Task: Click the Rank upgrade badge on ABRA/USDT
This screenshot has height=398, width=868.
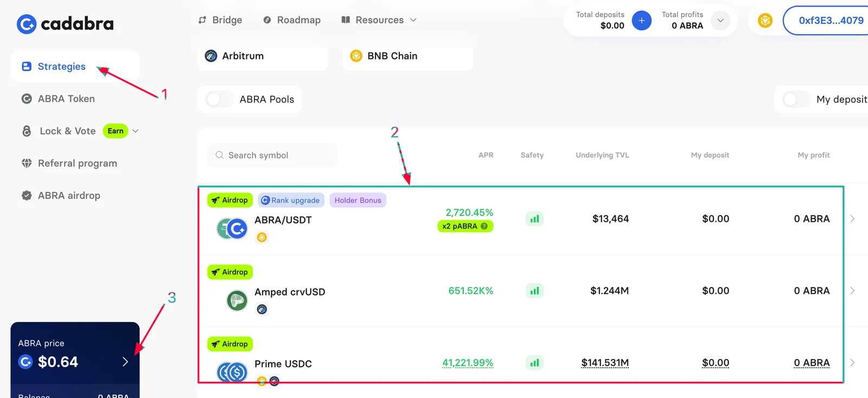Action: tap(291, 200)
